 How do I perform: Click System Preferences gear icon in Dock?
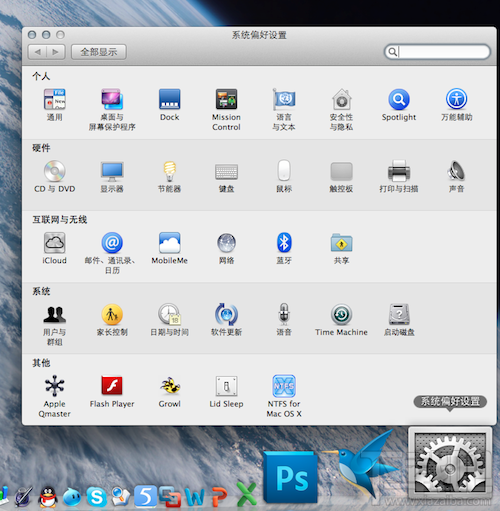(450, 463)
